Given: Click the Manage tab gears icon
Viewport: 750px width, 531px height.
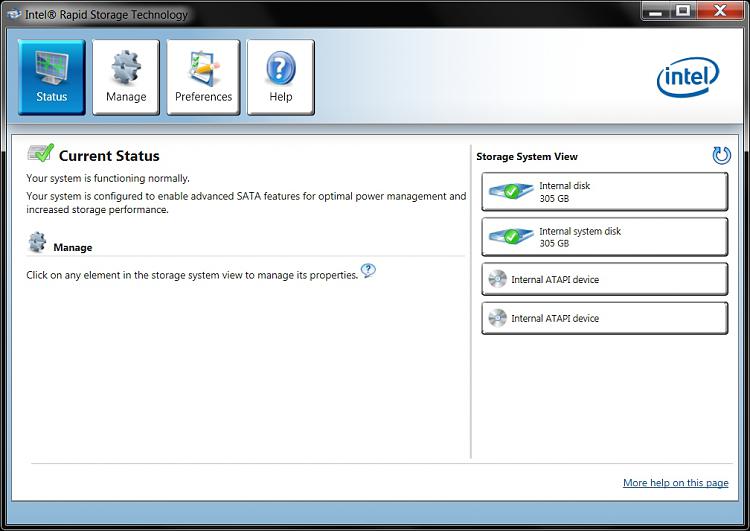Looking at the screenshot, I should [126, 67].
